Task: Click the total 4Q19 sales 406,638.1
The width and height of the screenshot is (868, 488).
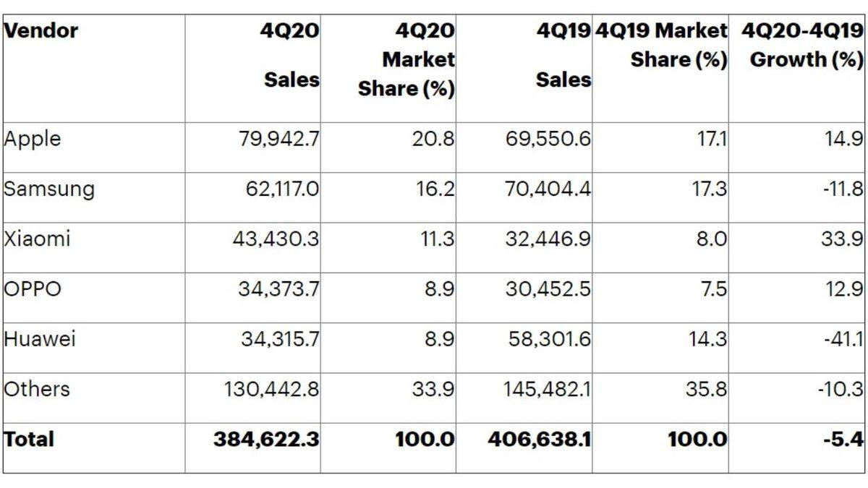Action: [x=537, y=439]
